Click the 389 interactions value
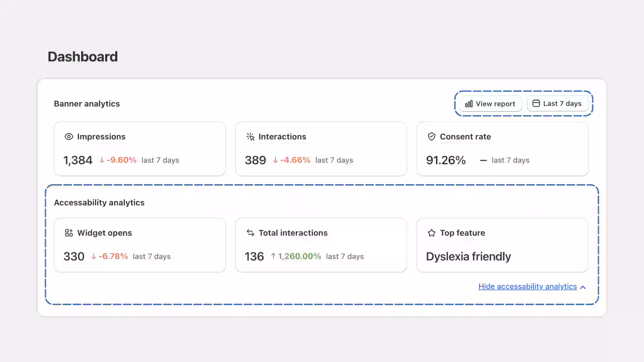 point(255,160)
